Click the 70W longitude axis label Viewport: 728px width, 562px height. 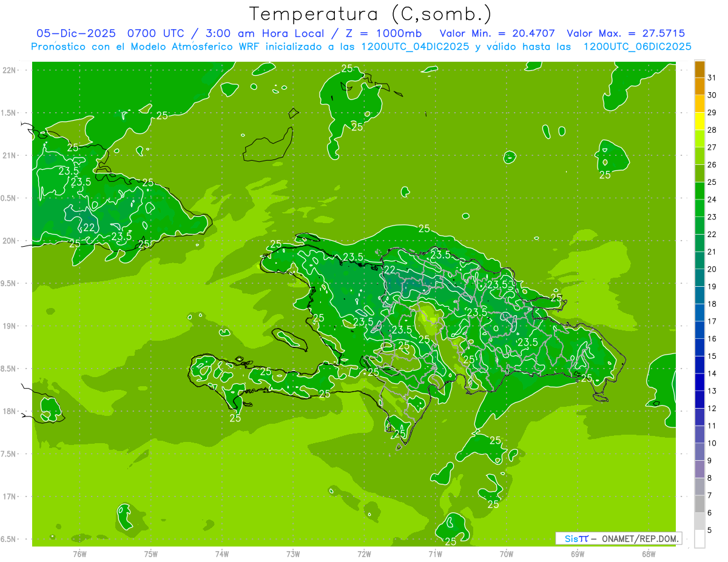pyautogui.click(x=507, y=554)
